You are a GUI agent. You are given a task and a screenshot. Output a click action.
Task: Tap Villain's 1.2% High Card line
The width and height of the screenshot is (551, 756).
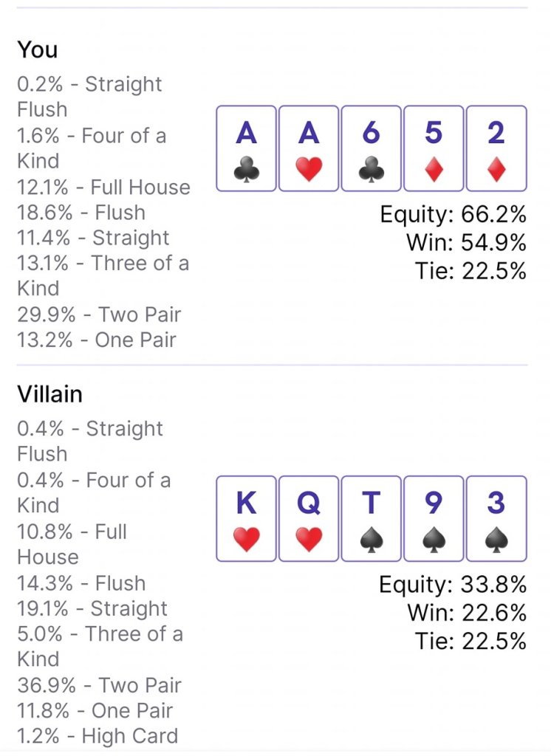click(x=97, y=736)
